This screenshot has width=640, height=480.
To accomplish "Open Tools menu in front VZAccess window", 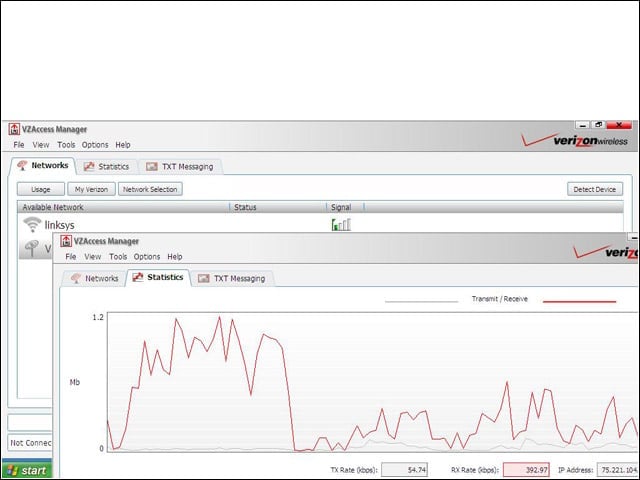I will 118,257.
